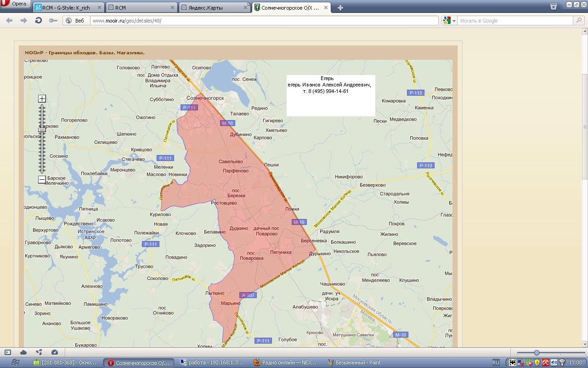The width and height of the screenshot is (588, 368).
Task: Close the second RCM tab
Action: (x=172, y=8)
